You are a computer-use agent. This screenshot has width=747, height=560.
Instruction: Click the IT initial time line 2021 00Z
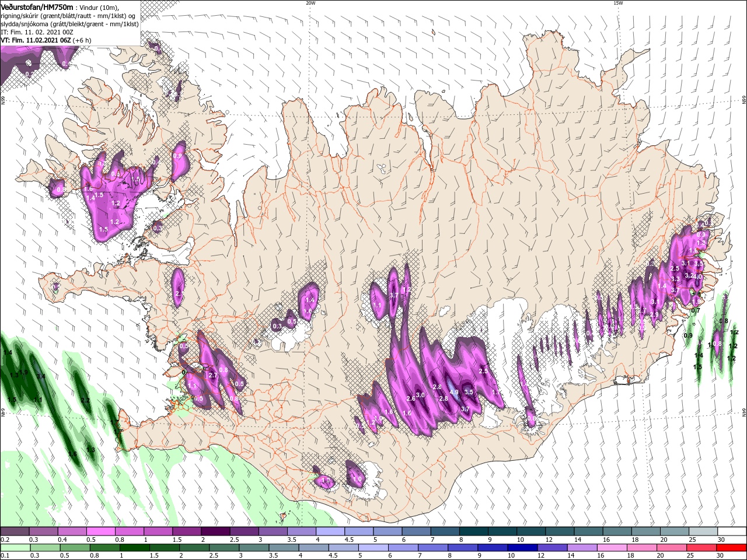tap(36, 32)
